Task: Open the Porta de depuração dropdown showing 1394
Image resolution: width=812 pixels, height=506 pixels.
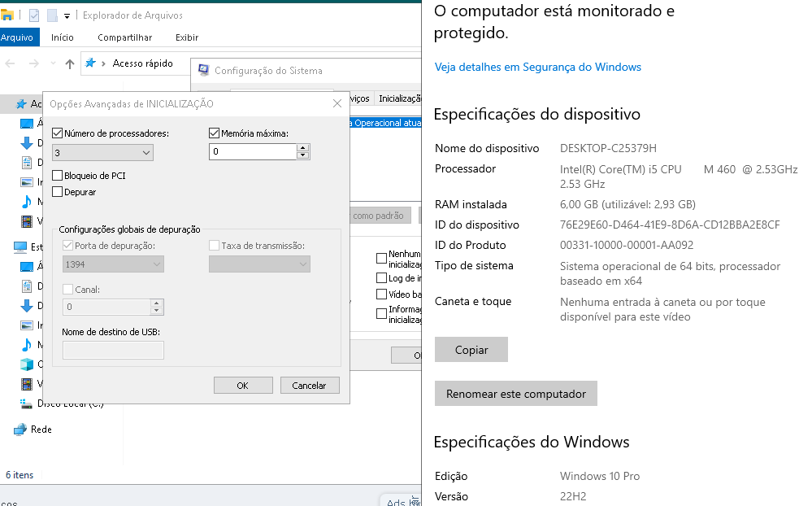Action: [x=113, y=264]
